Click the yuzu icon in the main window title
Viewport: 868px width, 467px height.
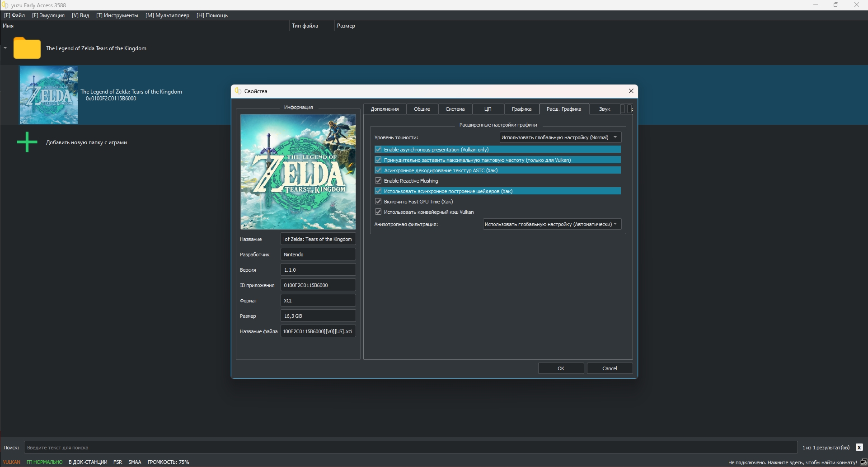click(5, 5)
